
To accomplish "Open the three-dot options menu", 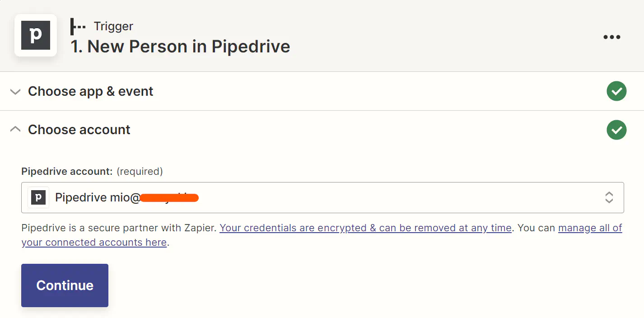I will [x=611, y=37].
